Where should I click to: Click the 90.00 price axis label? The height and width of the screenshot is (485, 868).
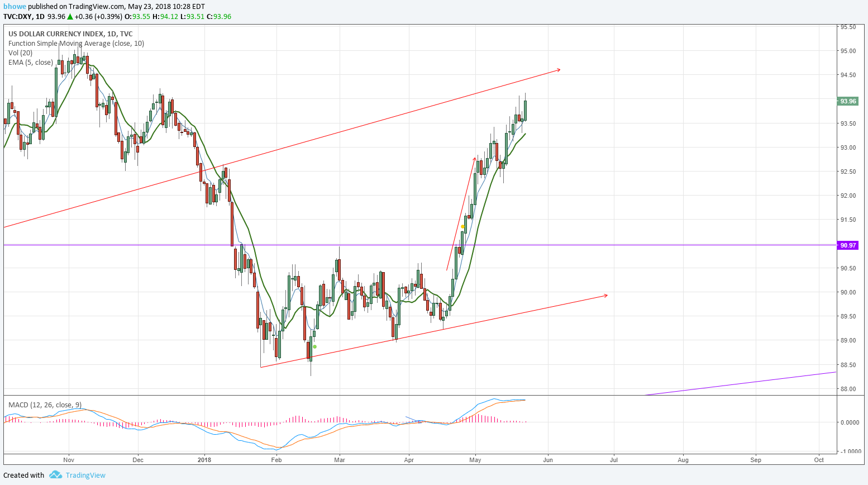click(x=848, y=292)
